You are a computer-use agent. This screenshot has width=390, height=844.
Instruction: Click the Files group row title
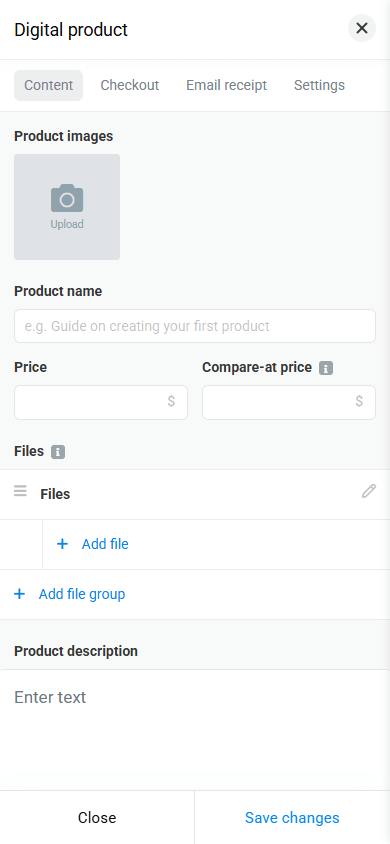(55, 494)
